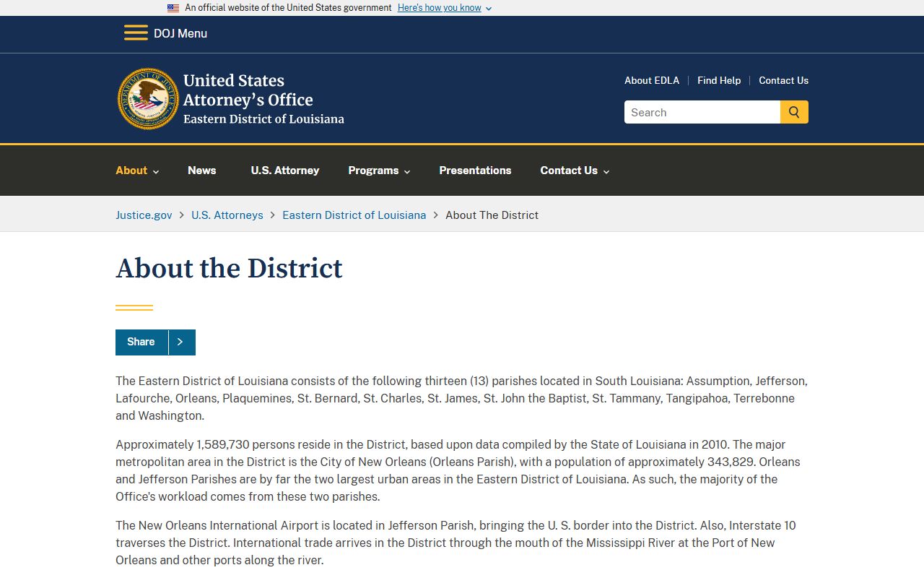This screenshot has width=924, height=578.
Task: Go to U.S. Attorneys breadcrumb link
Action: pyautogui.click(x=227, y=215)
